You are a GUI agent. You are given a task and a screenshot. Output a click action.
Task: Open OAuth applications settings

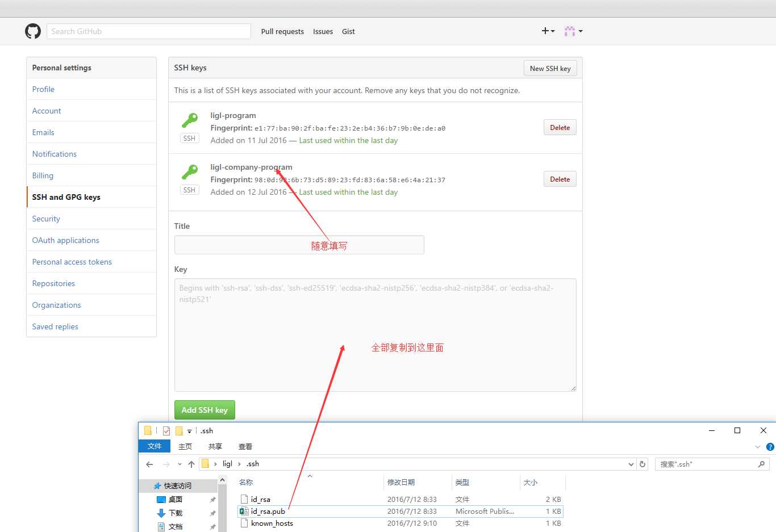91,240
